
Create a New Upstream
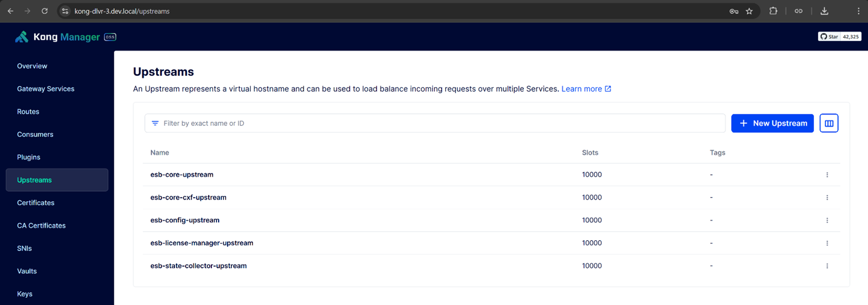click(x=772, y=123)
